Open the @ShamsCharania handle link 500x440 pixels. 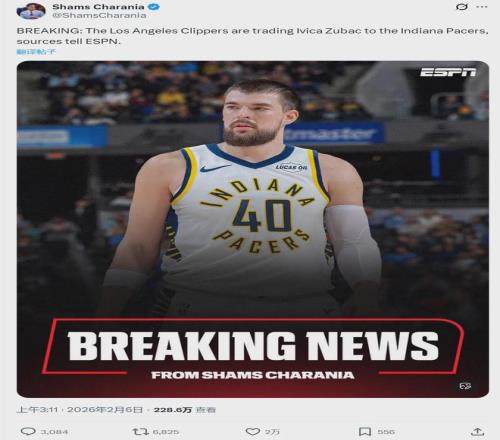(99, 15)
